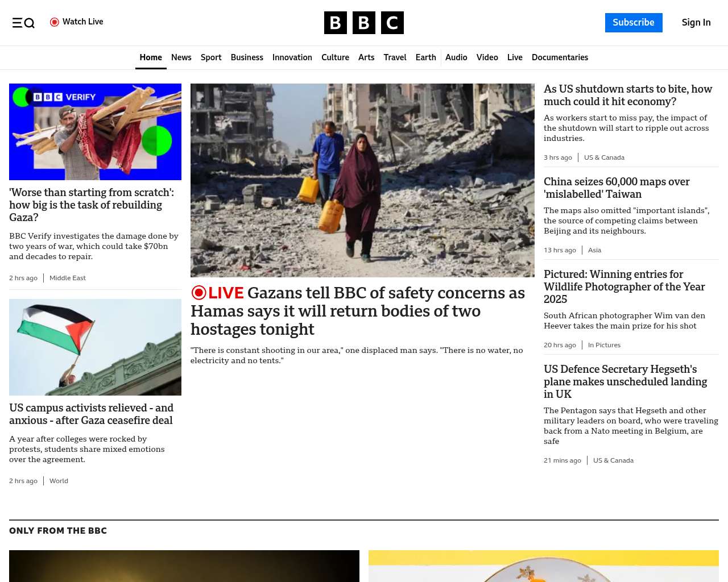This screenshot has height=582, width=728.
Task: Read the US shutdown economy headline
Action: [627, 95]
